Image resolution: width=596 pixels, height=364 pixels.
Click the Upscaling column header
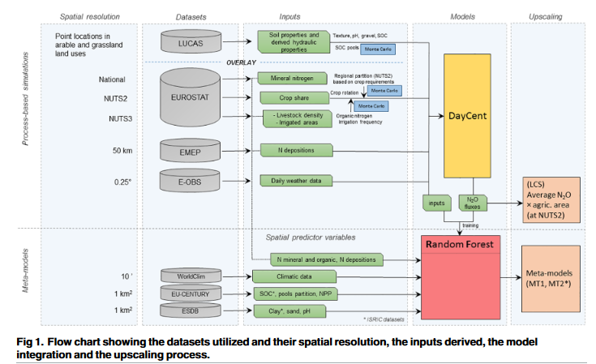click(546, 16)
